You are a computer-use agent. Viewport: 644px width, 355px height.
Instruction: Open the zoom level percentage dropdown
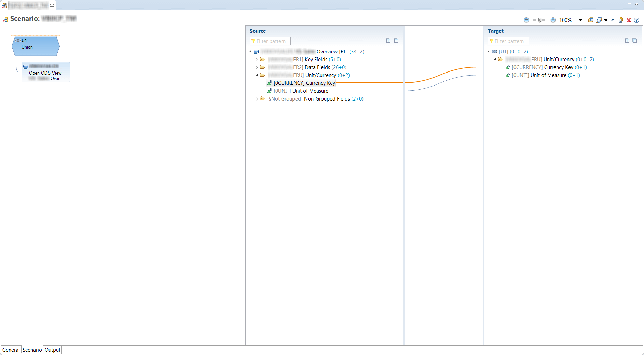(580, 20)
